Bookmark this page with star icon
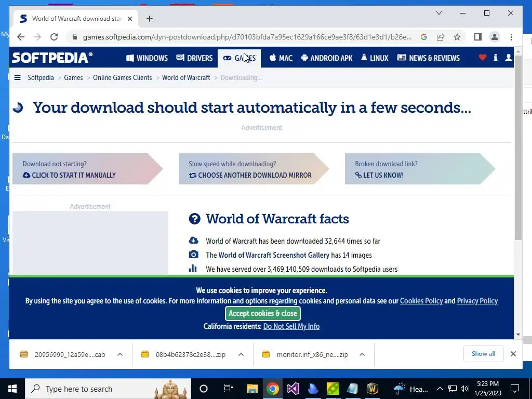532x399 pixels. pyautogui.click(x=457, y=37)
